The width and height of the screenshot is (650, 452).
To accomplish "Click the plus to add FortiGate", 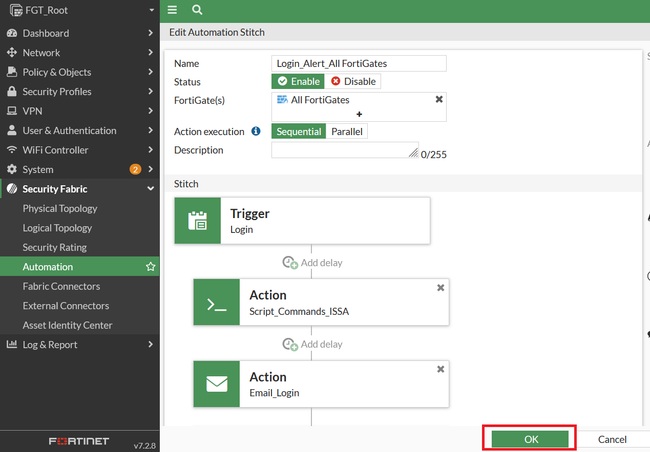I will point(359,114).
